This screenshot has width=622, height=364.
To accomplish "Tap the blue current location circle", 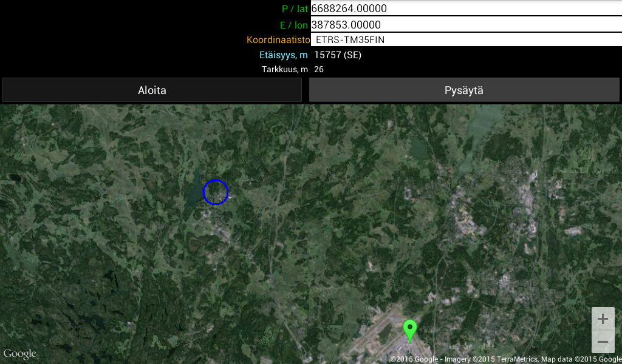I will tap(216, 192).
